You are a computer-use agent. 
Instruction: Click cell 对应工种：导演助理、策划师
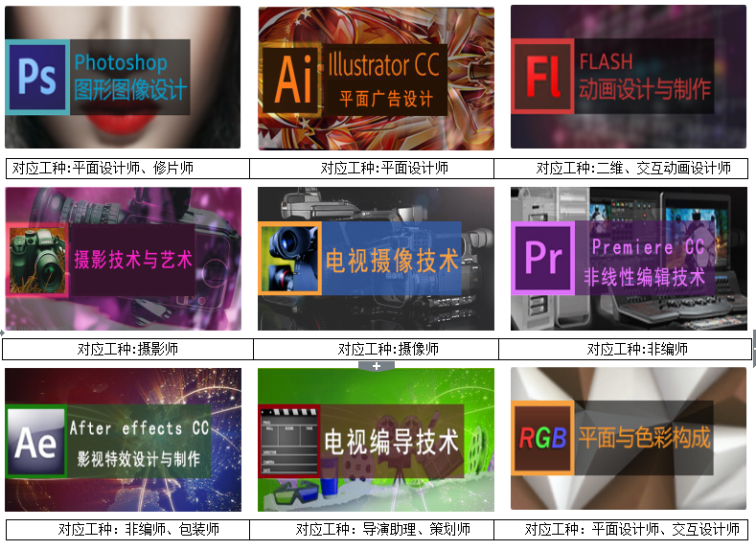pyautogui.click(x=372, y=530)
